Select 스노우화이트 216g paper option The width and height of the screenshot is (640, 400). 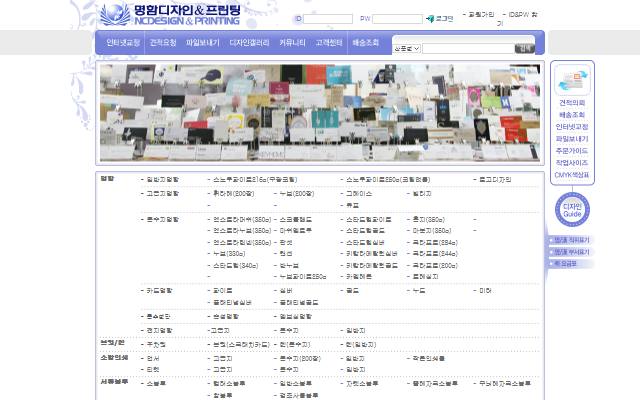tap(255, 180)
